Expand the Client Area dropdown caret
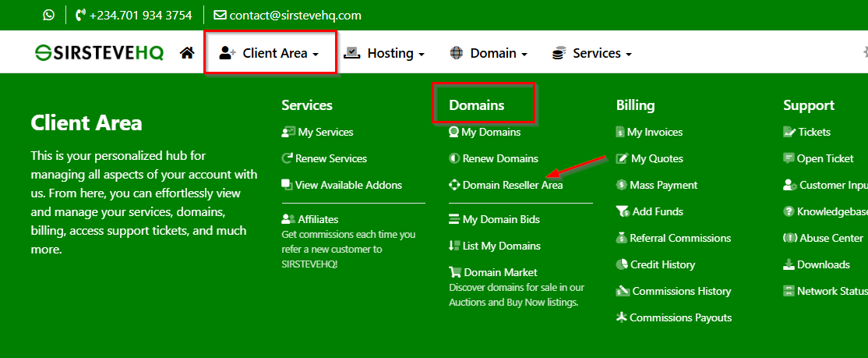868x358 pixels. 316,55
